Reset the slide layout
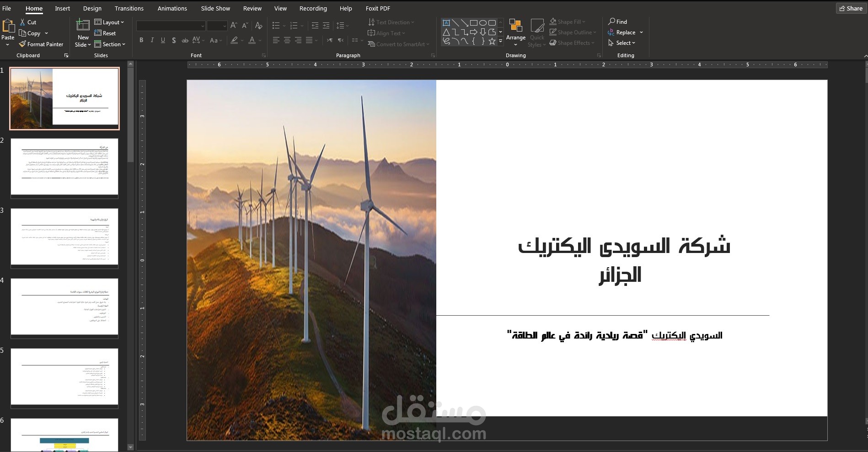The width and height of the screenshot is (868, 452). [x=105, y=33]
